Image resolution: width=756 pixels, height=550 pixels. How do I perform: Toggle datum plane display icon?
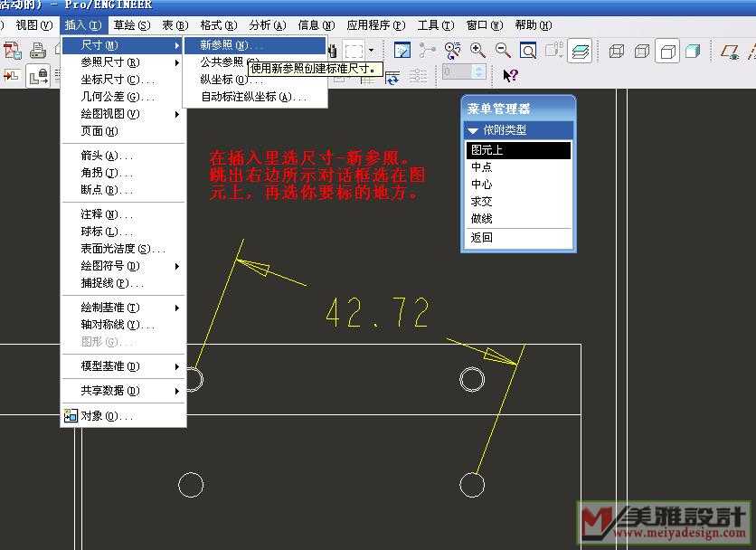[730, 52]
